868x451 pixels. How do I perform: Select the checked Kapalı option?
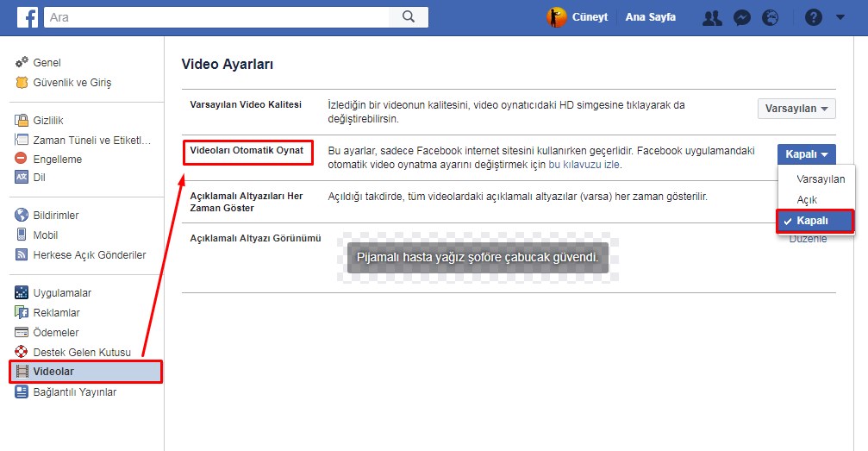click(x=815, y=221)
